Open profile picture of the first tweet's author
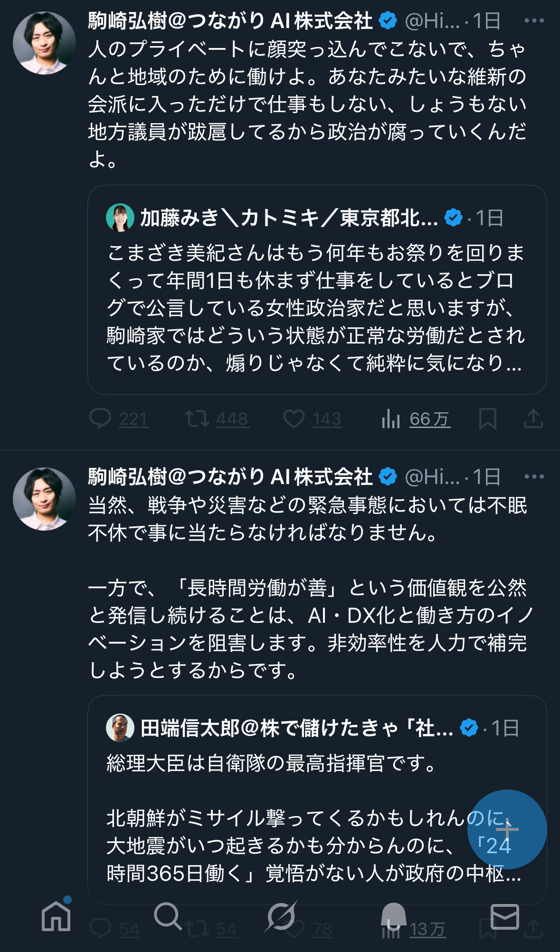This screenshot has width=560, height=952. (44, 43)
